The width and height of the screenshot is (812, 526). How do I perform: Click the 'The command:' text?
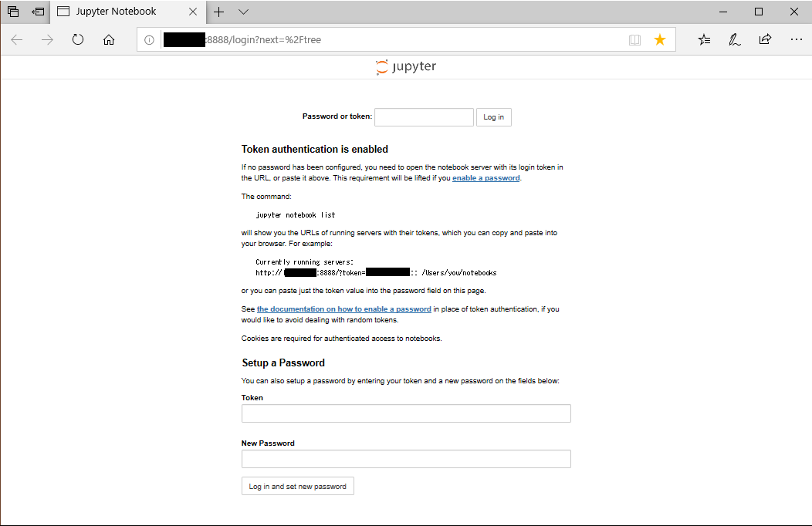click(266, 197)
